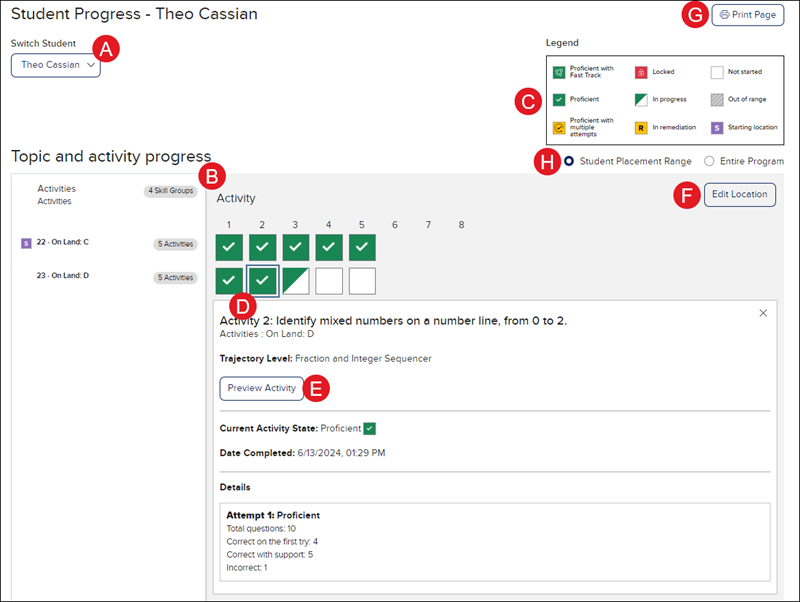Click proficient activity 3 in first row
800x602 pixels.
point(295,247)
